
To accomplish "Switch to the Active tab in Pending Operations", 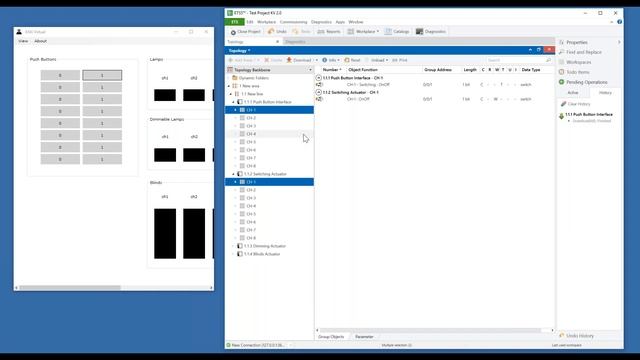I will point(573,93).
